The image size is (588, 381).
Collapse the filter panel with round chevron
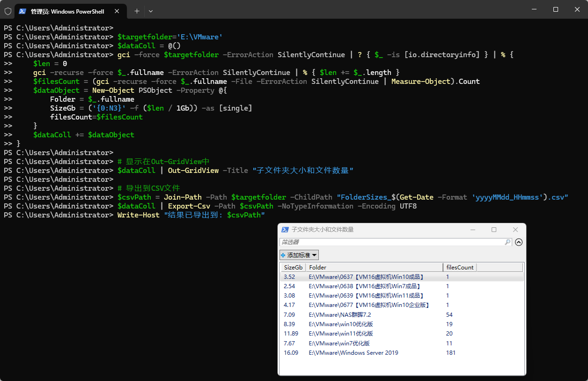pyautogui.click(x=518, y=242)
